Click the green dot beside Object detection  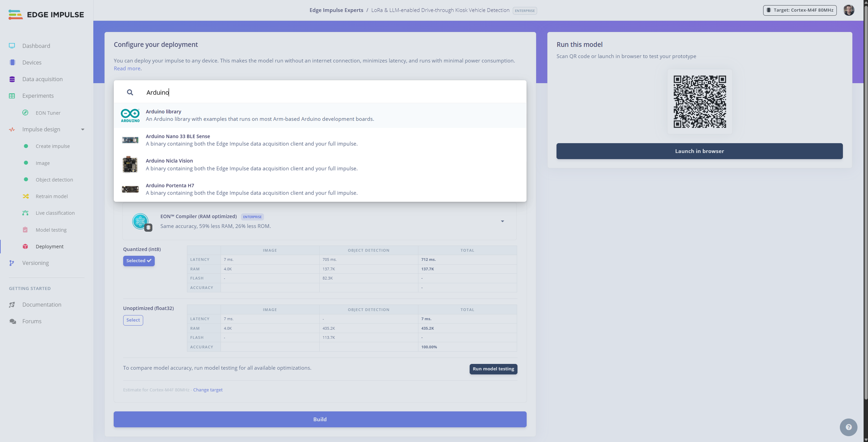26,180
